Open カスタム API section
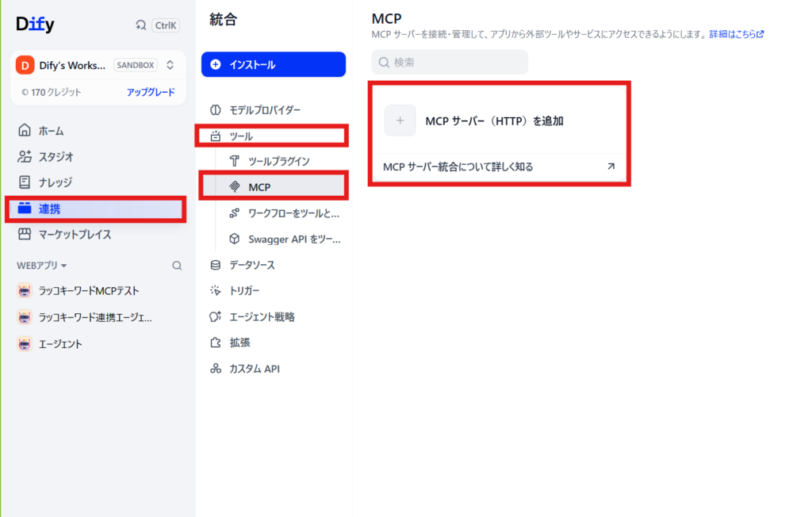Image resolution: width=812 pixels, height=517 pixels. pos(274,369)
